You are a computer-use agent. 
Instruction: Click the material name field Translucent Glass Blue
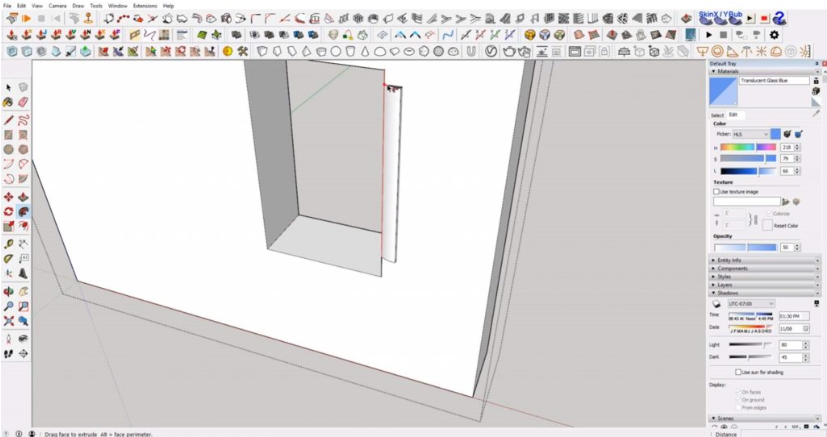coord(774,81)
